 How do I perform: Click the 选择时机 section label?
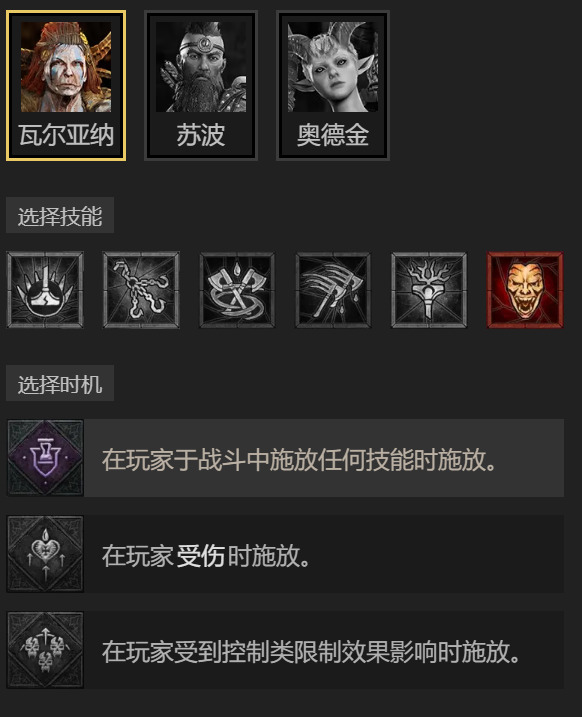tap(60, 384)
